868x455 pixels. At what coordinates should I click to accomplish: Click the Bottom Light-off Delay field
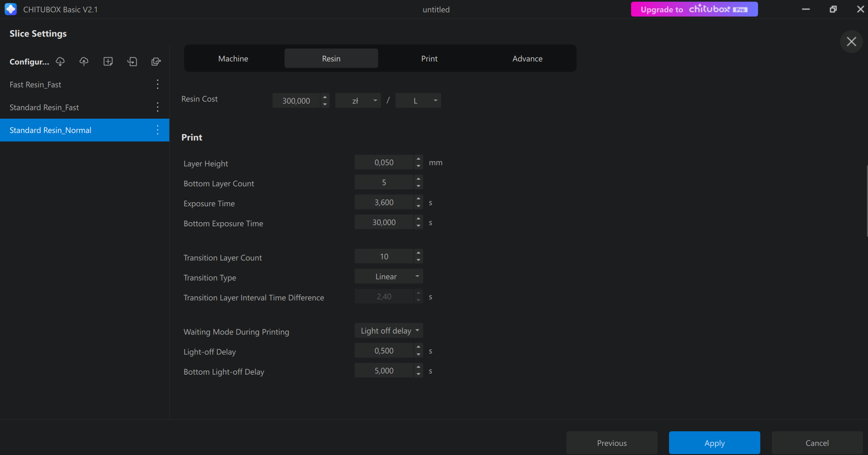coord(384,371)
